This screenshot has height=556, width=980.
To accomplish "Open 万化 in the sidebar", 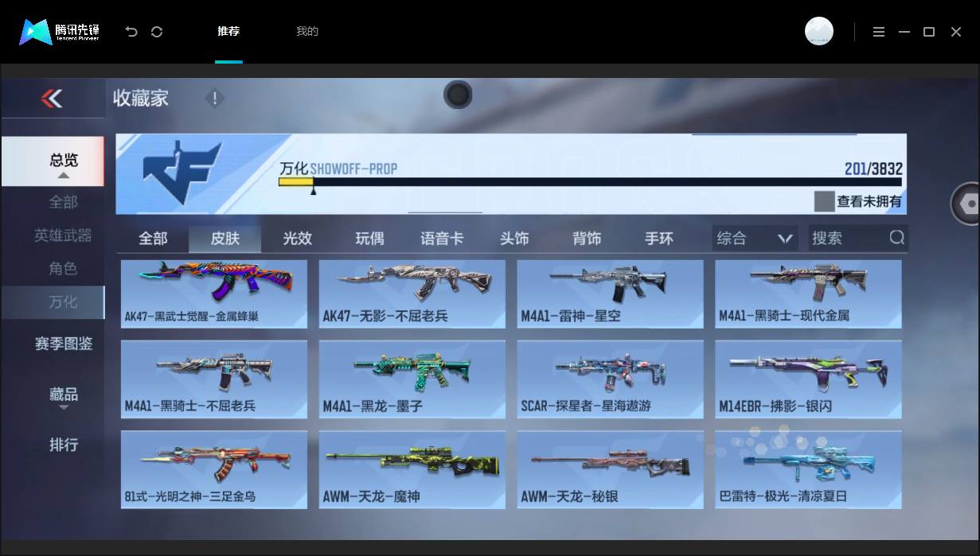I will pos(53,302).
